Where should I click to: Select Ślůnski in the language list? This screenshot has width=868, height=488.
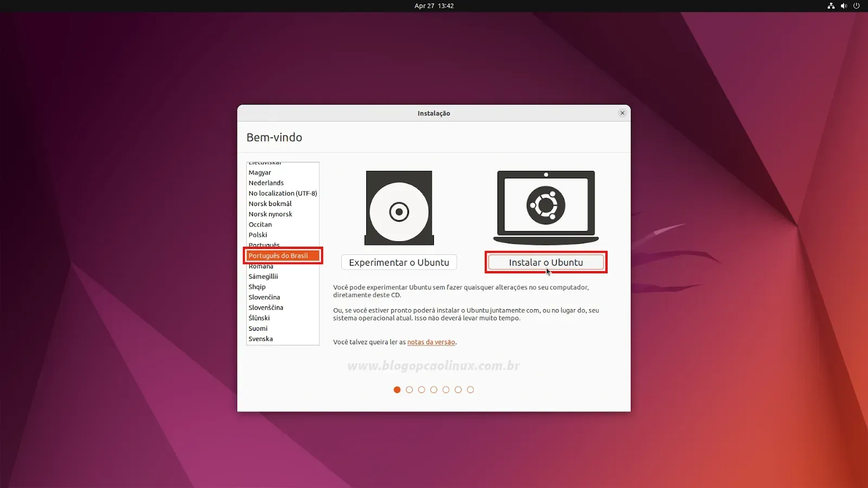pyautogui.click(x=283, y=318)
